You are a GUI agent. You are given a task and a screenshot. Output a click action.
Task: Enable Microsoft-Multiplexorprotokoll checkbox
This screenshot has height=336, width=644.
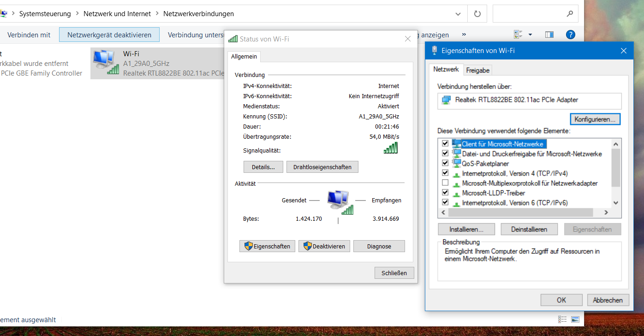(445, 183)
